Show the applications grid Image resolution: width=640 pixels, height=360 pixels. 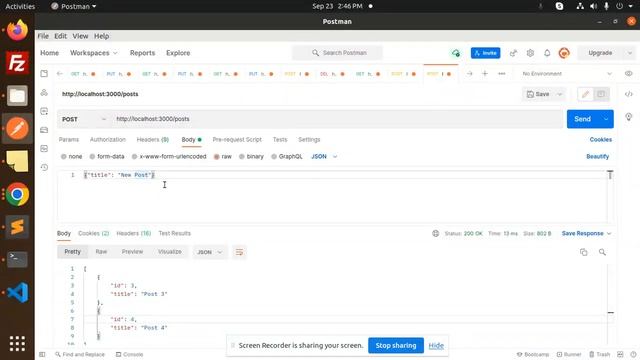click(x=17, y=344)
